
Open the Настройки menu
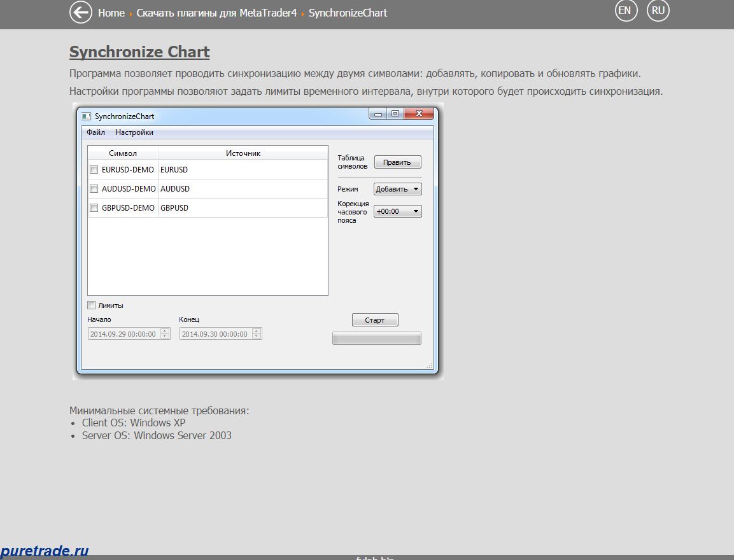tap(134, 132)
